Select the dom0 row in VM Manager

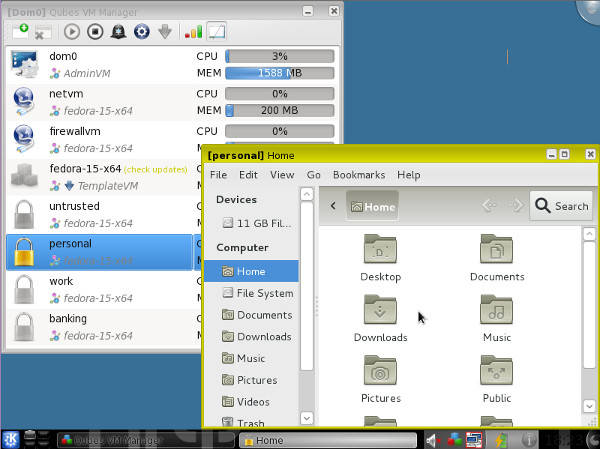(172, 65)
